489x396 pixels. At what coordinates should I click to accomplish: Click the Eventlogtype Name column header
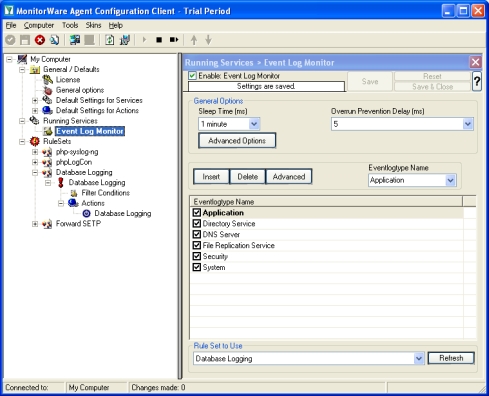326,202
